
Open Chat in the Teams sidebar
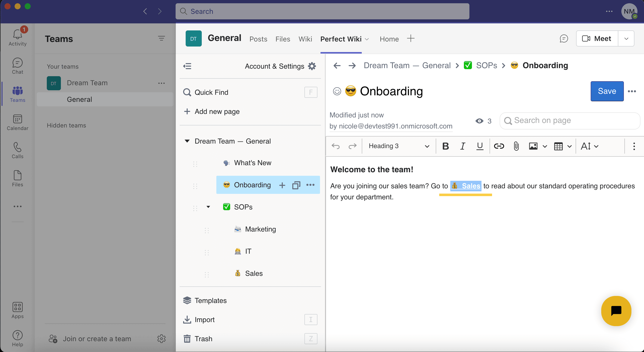coord(17,66)
